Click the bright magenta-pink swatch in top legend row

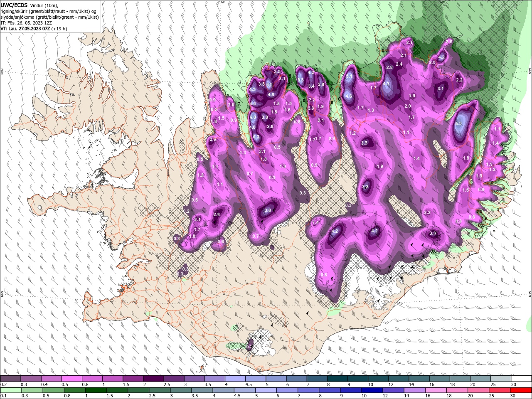point(71,378)
